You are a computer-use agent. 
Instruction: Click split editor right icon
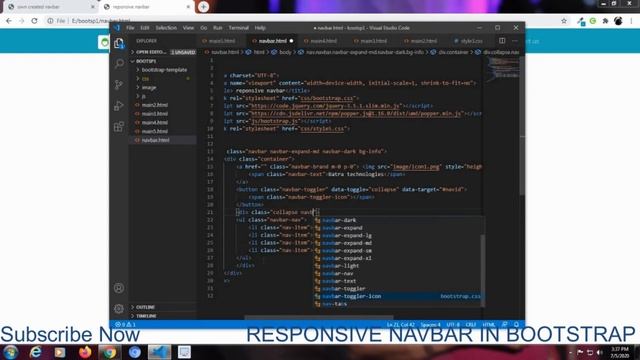(502, 41)
